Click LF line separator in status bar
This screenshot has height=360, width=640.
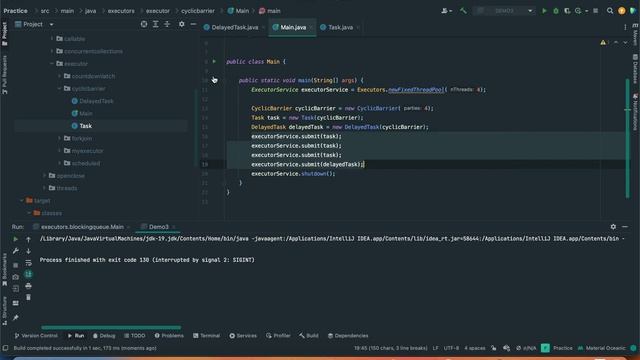[436, 348]
